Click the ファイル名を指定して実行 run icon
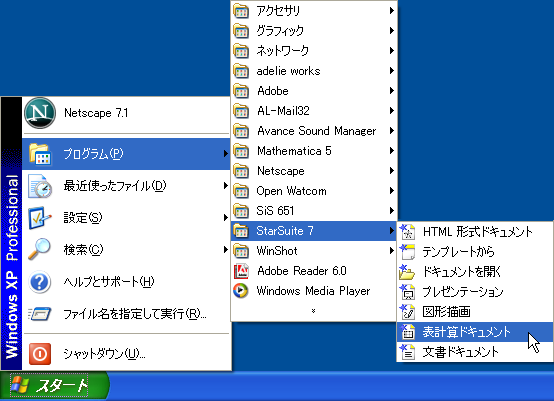This screenshot has width=554, height=401. click(x=40, y=314)
